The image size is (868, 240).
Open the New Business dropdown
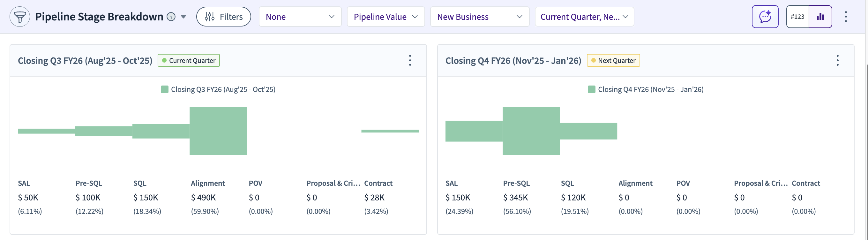(x=480, y=17)
